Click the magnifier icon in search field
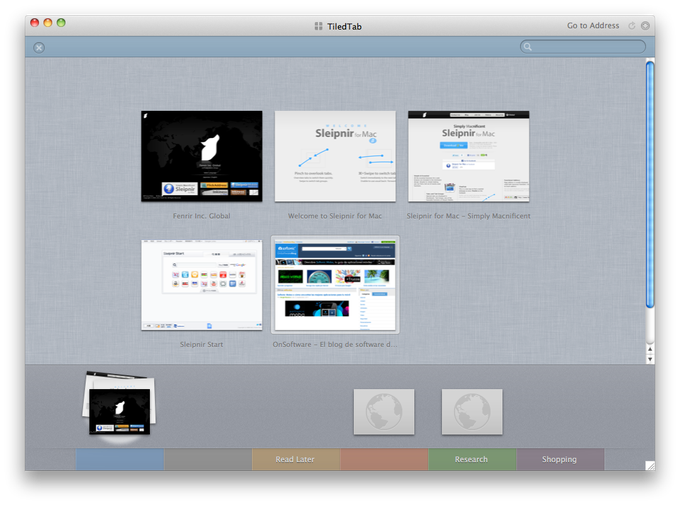The width and height of the screenshot is (680, 505). pos(527,47)
